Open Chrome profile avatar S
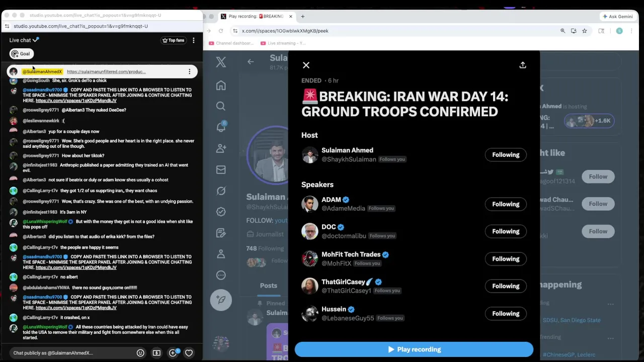644x362 pixels. point(619,31)
